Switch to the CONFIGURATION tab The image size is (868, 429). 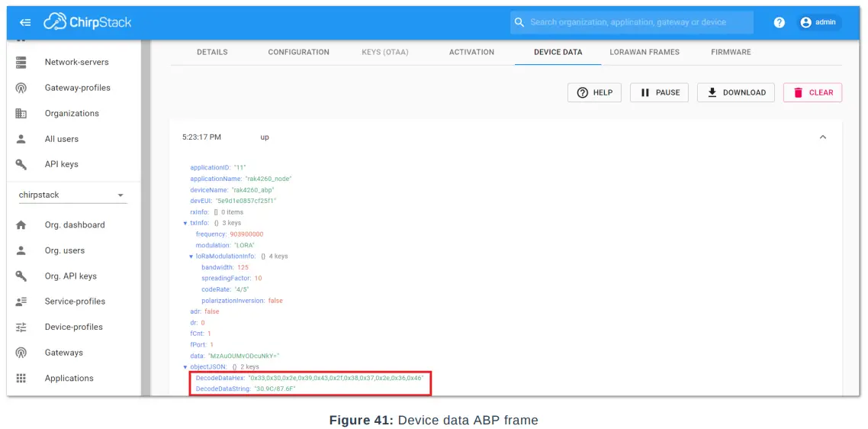(x=298, y=52)
